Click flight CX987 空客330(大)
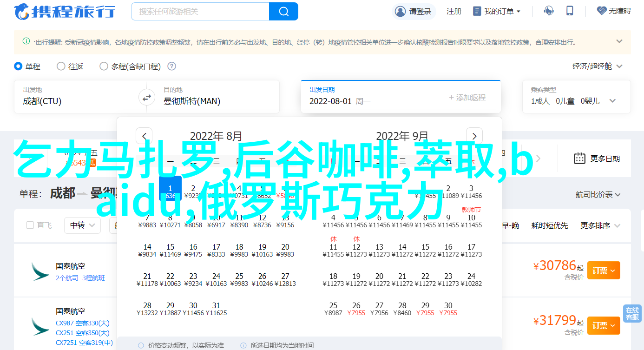 (x=83, y=323)
